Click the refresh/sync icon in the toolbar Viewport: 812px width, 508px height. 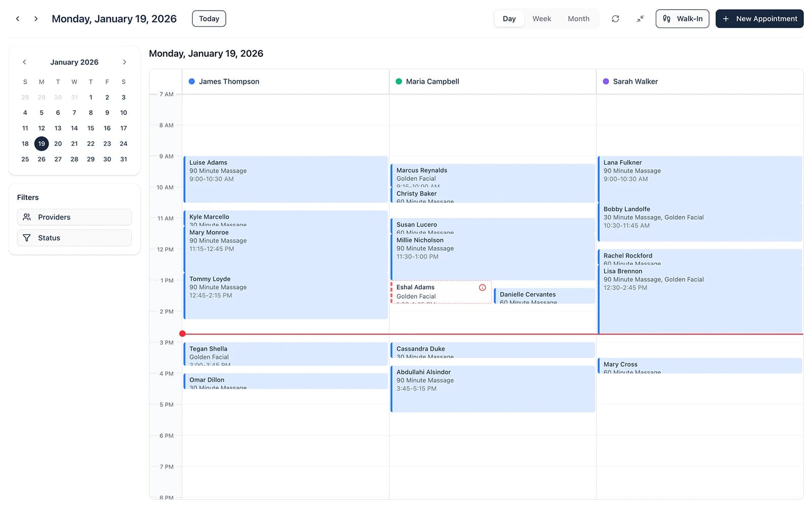pos(615,18)
